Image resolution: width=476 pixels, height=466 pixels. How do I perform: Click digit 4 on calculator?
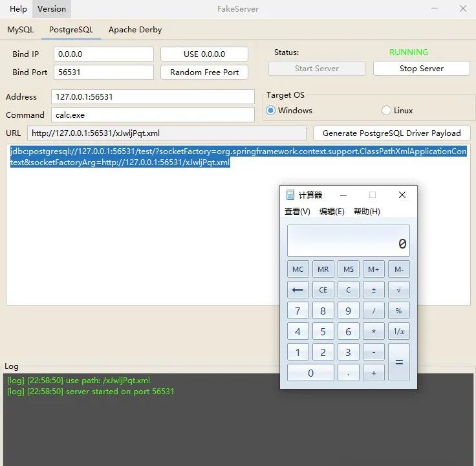(x=297, y=331)
